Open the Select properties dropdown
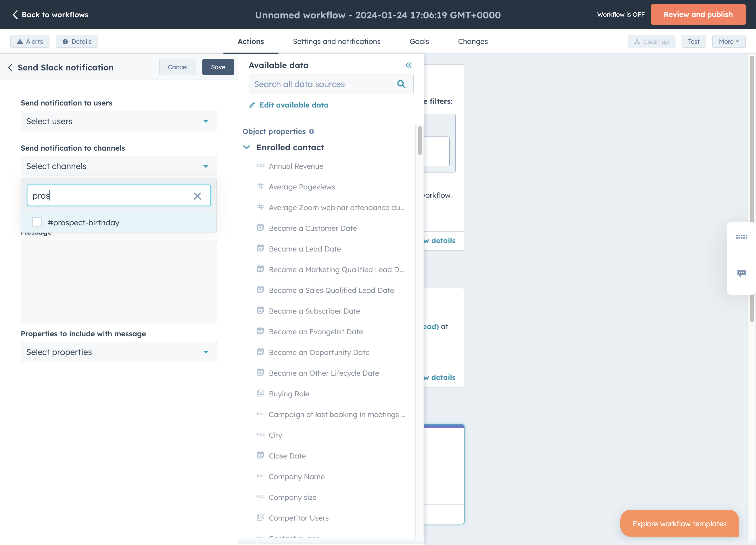 point(119,352)
